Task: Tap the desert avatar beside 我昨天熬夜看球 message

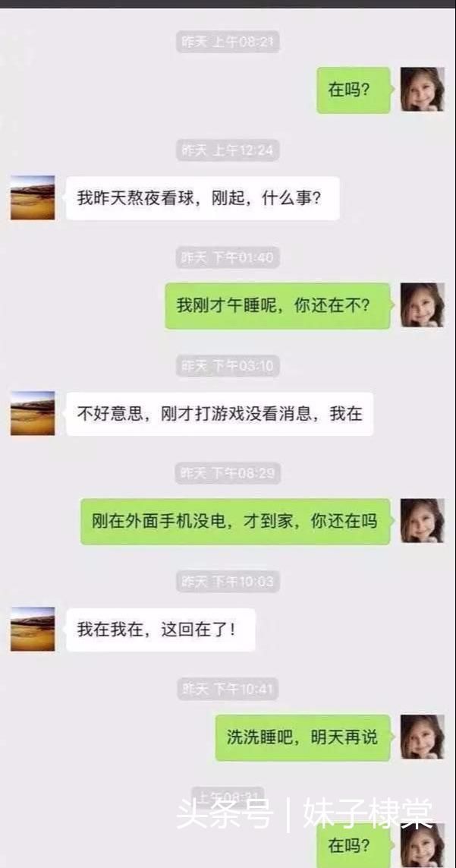Action: point(33,197)
